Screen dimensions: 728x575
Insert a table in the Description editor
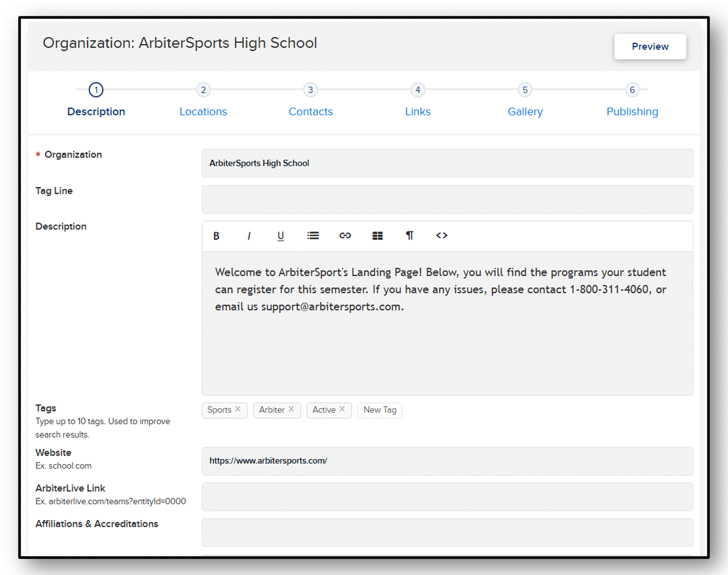(377, 235)
